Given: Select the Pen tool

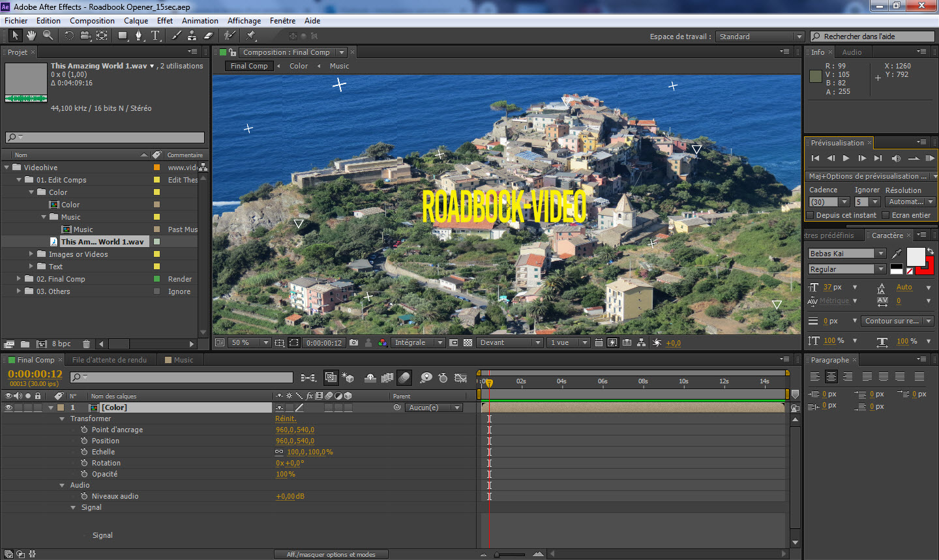Looking at the screenshot, I should click(x=138, y=36).
